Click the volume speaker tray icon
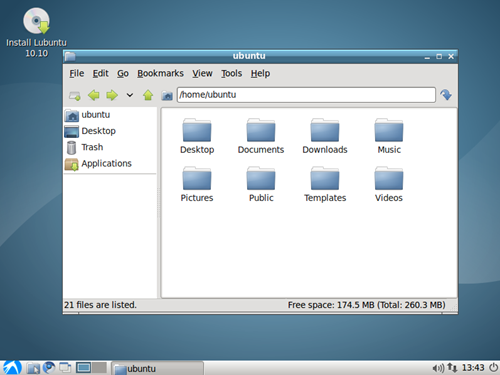The image size is (500, 375). (x=438, y=368)
